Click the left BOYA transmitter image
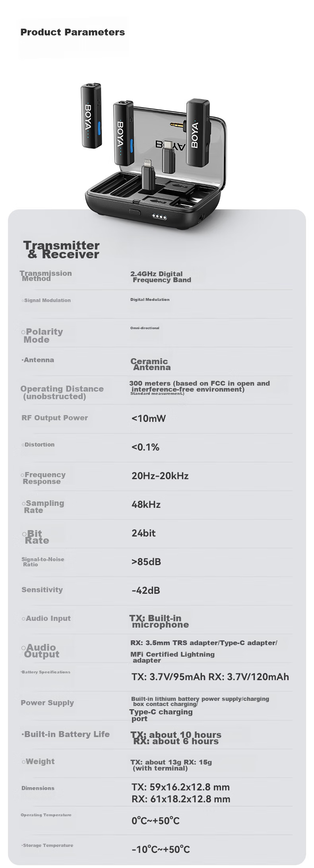Screen dimensions: 314x868 (x=92, y=116)
